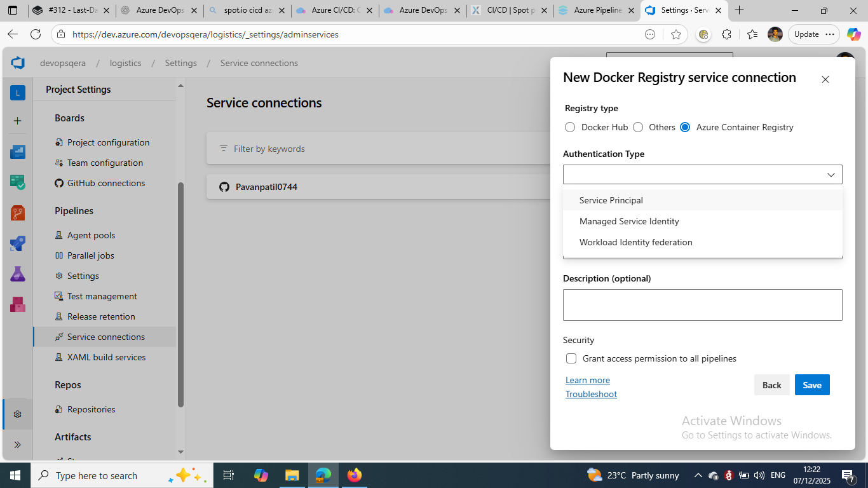The width and height of the screenshot is (868, 488).
Task: Open the Troubleshoot link
Action: [591, 394]
